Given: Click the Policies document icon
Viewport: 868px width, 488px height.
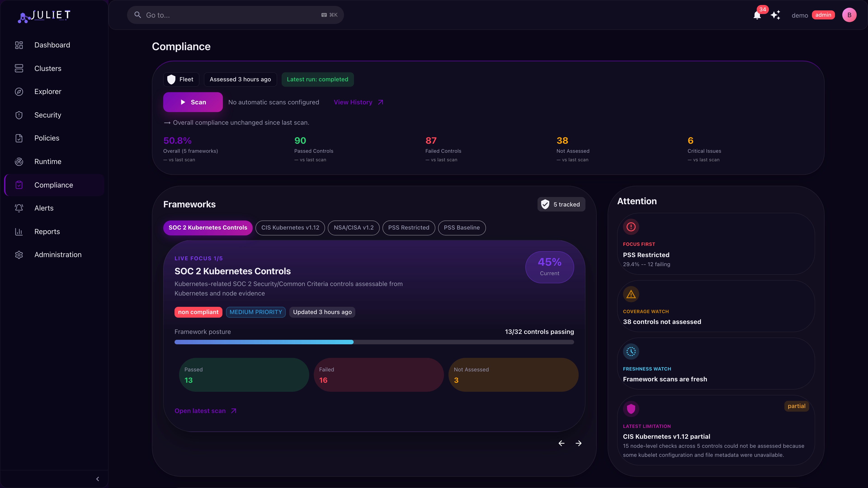Looking at the screenshot, I should (19, 138).
